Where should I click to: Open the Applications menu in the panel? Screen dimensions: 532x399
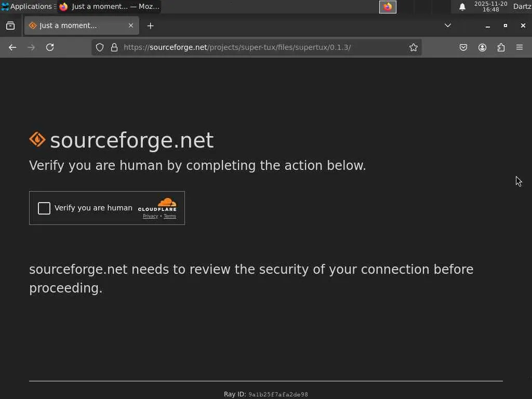point(27,7)
